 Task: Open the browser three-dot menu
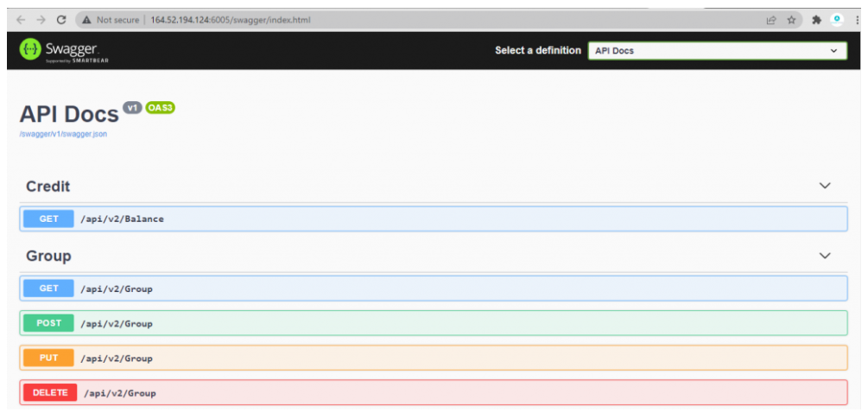[x=857, y=20]
